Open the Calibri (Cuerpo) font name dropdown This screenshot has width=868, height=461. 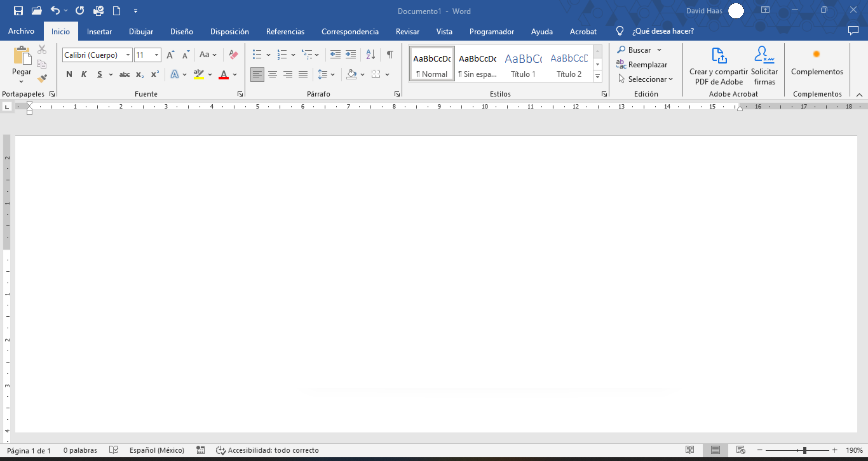point(128,55)
